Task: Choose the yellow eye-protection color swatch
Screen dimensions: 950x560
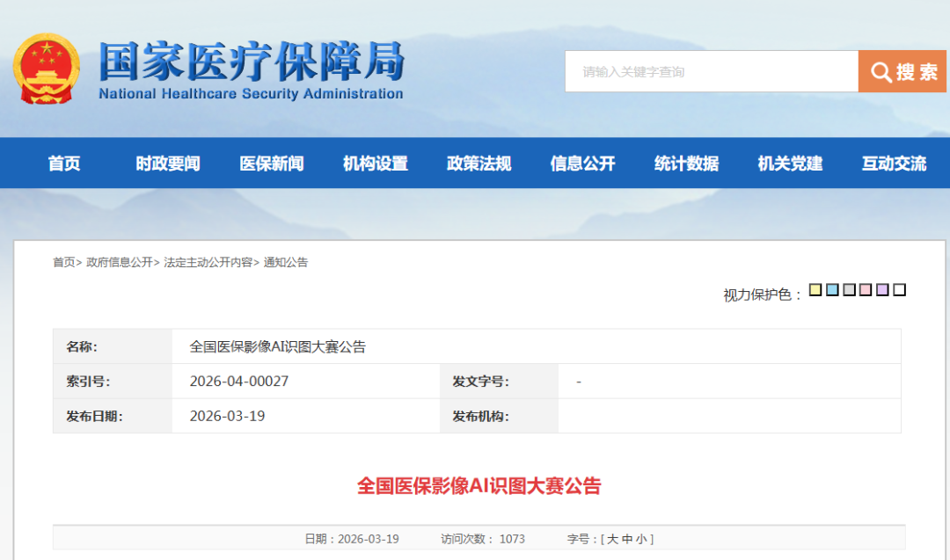Action: point(815,290)
